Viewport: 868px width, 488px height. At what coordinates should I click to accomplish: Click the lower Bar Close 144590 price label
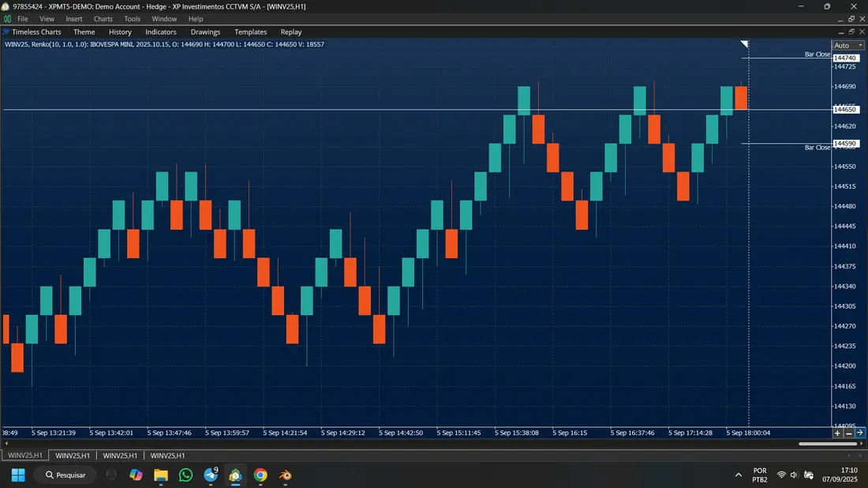845,144
